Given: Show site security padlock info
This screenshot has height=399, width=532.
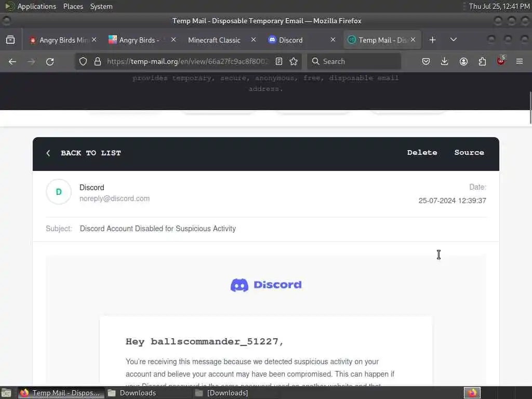Looking at the screenshot, I should tap(98, 61).
